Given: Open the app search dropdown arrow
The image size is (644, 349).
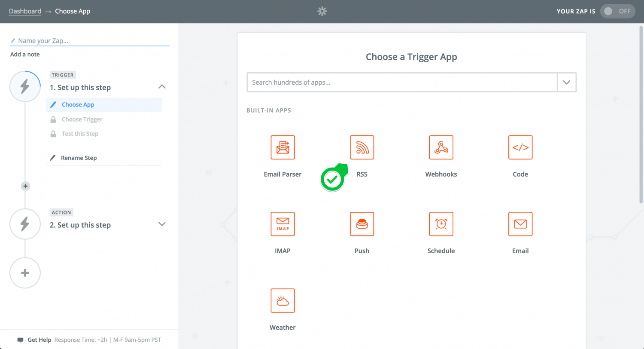Looking at the screenshot, I should point(567,83).
